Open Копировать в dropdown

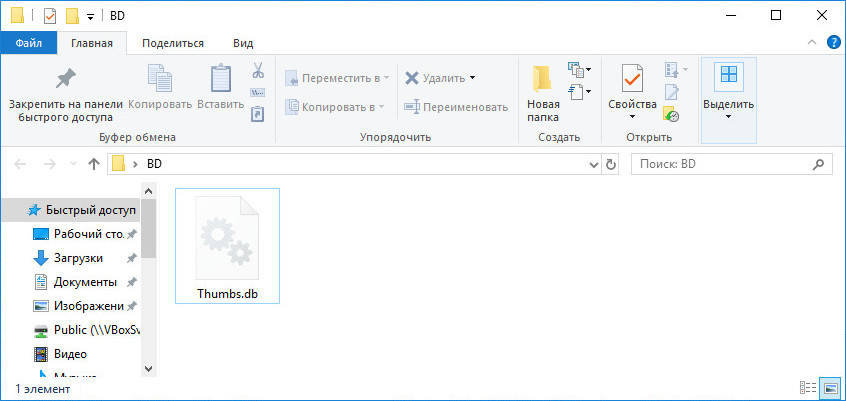(335, 107)
